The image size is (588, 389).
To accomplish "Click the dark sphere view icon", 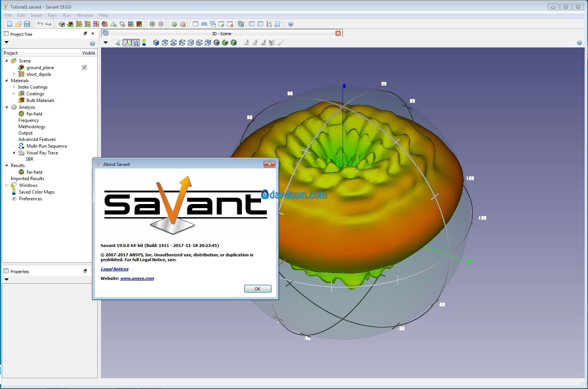I will (x=217, y=43).
